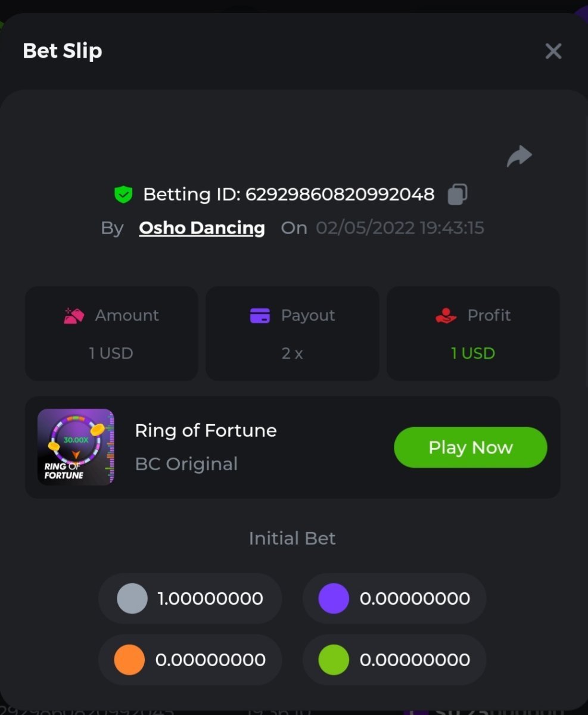Click the gray bet value 1.00000000
This screenshot has height=715, width=588.
click(x=210, y=598)
